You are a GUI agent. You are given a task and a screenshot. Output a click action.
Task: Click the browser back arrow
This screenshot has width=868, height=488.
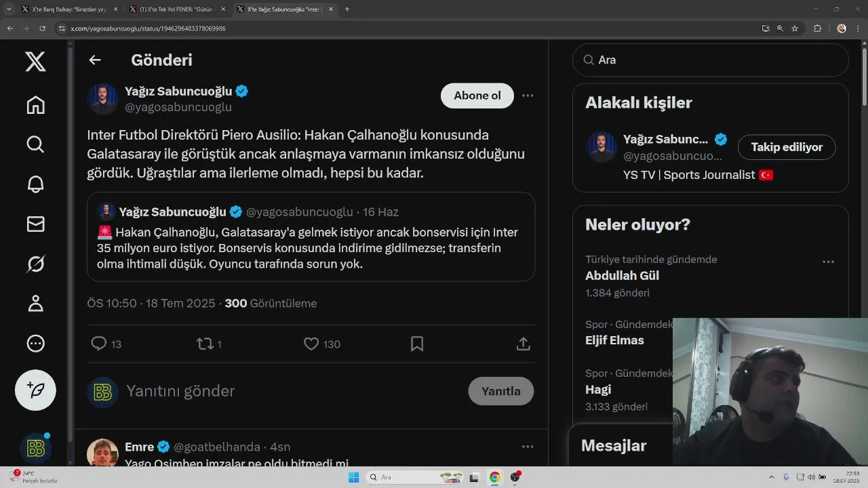click(x=9, y=28)
